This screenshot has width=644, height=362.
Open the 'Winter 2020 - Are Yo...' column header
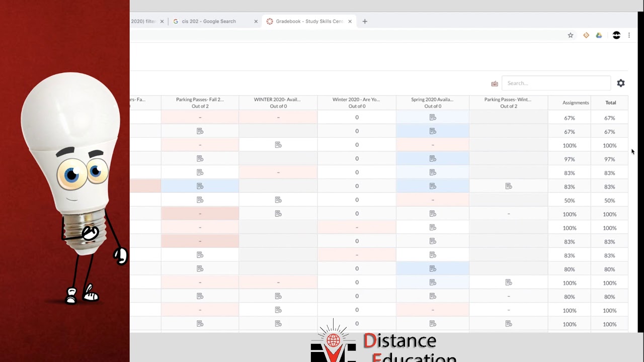tap(357, 103)
